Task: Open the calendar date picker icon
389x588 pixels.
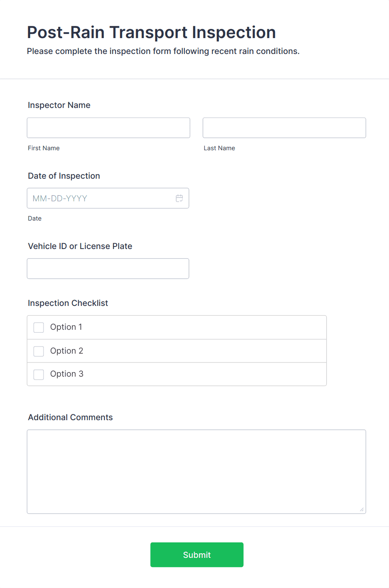Action: 179,198
